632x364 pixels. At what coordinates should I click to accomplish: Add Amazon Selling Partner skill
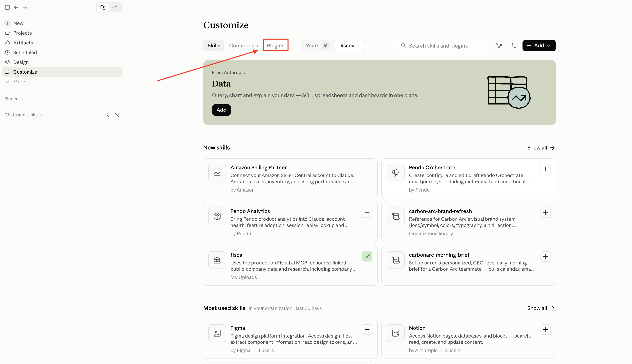click(367, 169)
